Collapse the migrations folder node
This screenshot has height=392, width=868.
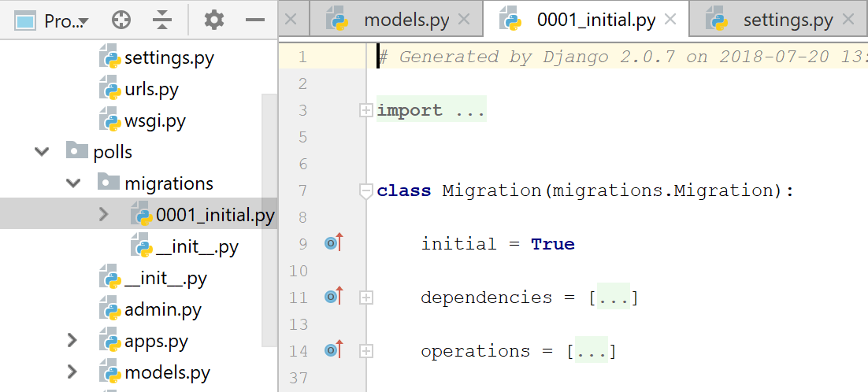point(73,183)
